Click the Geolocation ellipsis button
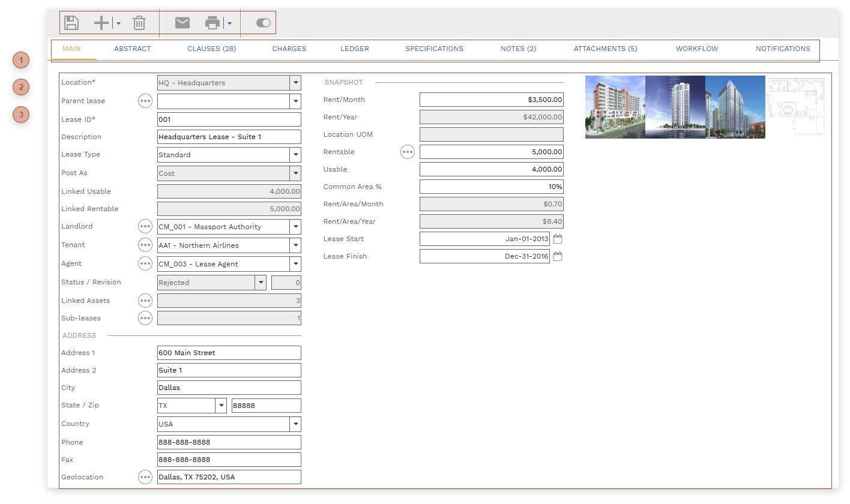850x504 pixels. click(145, 477)
